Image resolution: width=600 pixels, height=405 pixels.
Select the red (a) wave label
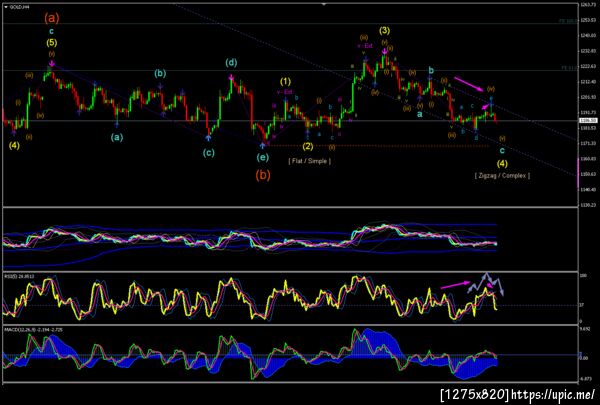point(52,18)
